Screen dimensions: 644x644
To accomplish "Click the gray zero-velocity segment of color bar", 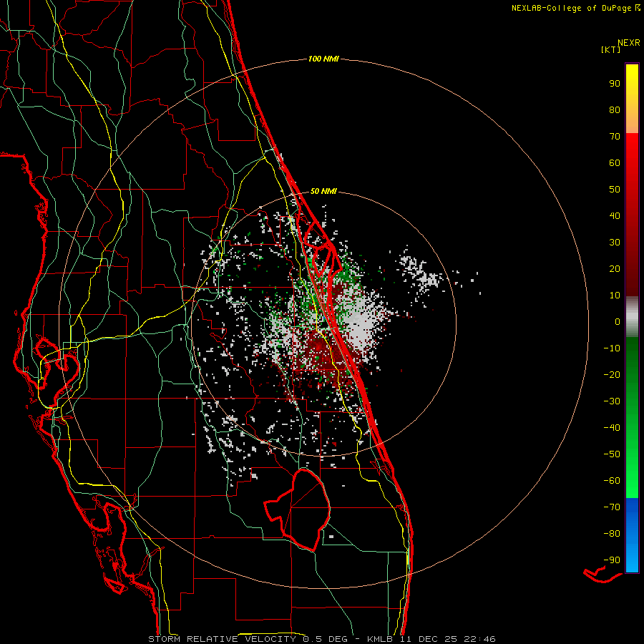I will (632, 317).
